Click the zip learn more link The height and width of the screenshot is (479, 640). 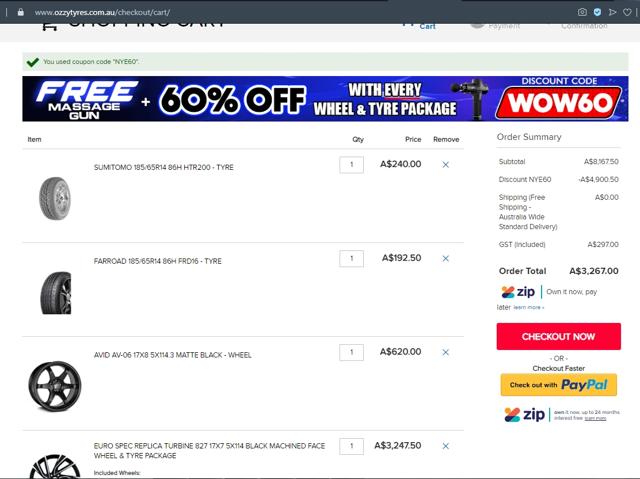tap(529, 307)
